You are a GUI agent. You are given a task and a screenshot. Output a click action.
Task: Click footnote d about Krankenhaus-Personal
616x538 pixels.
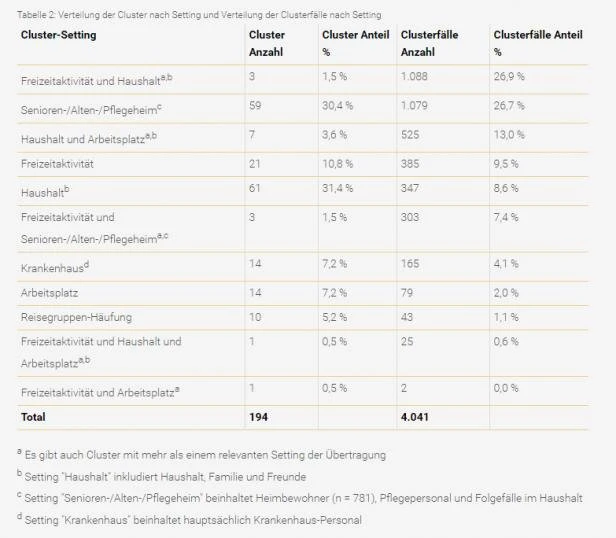click(x=189, y=520)
